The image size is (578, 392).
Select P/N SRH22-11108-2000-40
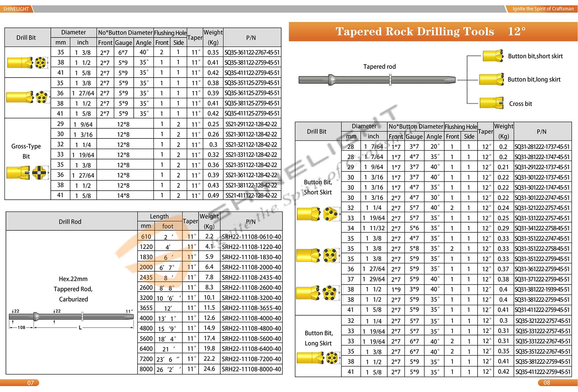[251, 267]
